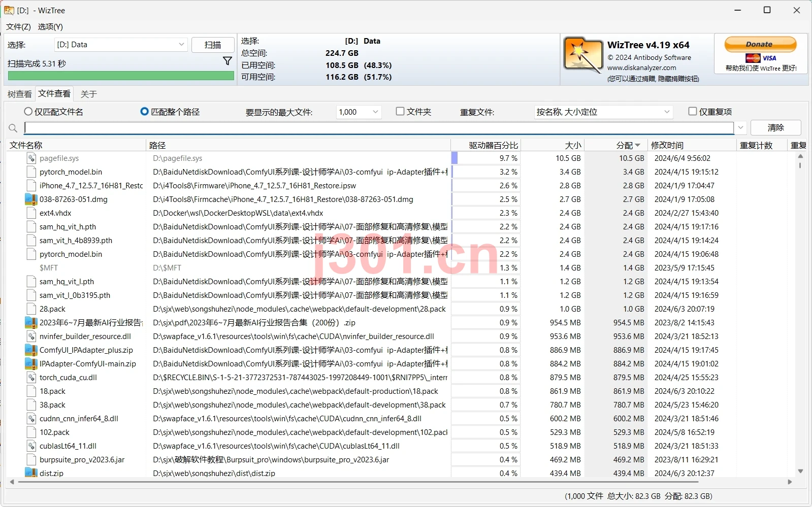Click the 038-87263-051.dmg archive icon

pyautogui.click(x=31, y=199)
